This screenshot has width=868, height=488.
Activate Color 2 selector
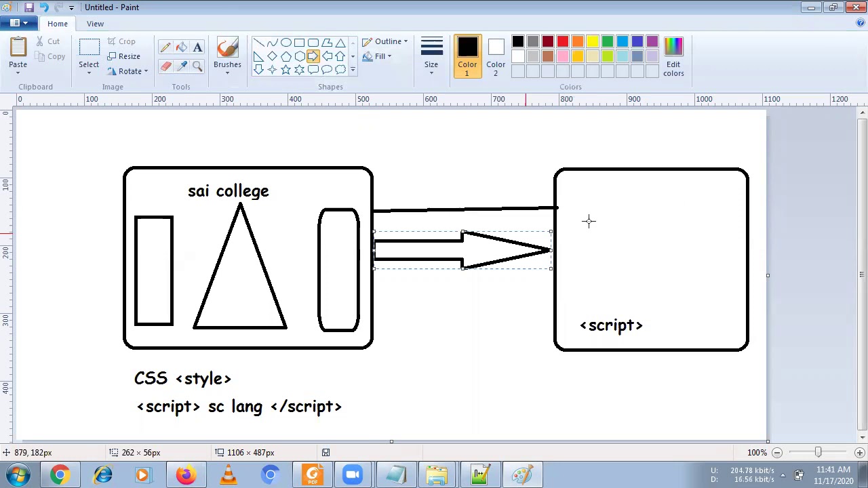coord(496,56)
